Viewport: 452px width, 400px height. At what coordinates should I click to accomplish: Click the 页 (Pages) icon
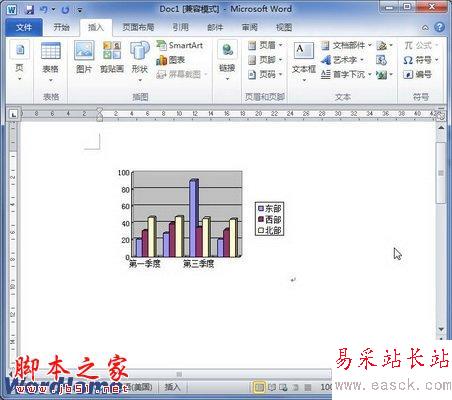point(20,50)
